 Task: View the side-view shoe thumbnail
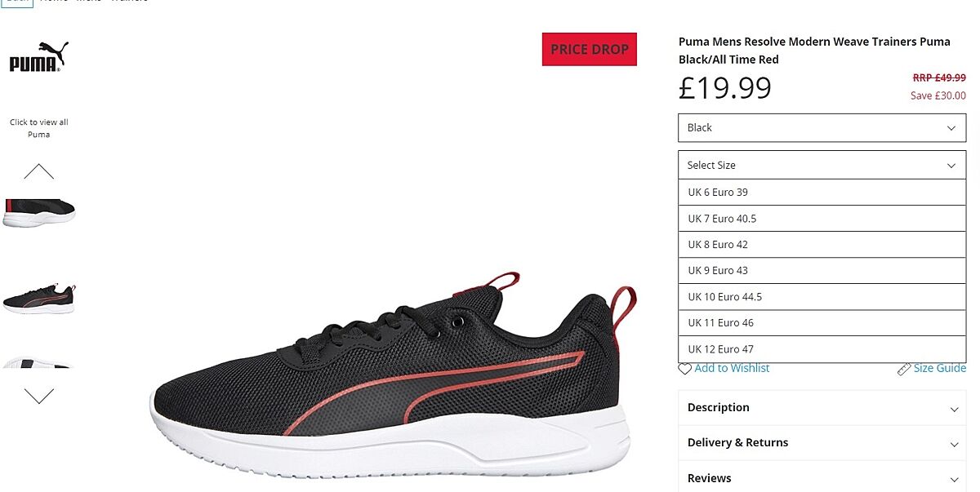38,299
